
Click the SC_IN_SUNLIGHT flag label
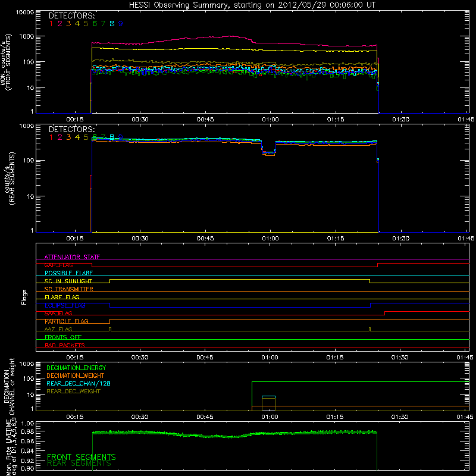click(x=68, y=281)
